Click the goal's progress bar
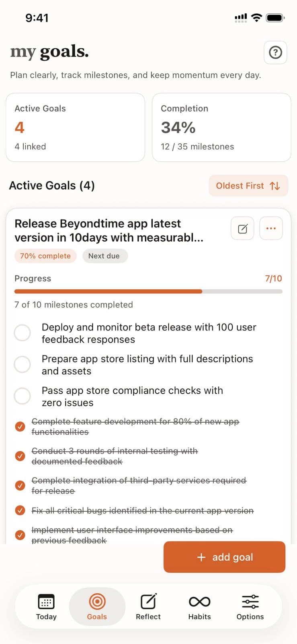 click(x=148, y=291)
